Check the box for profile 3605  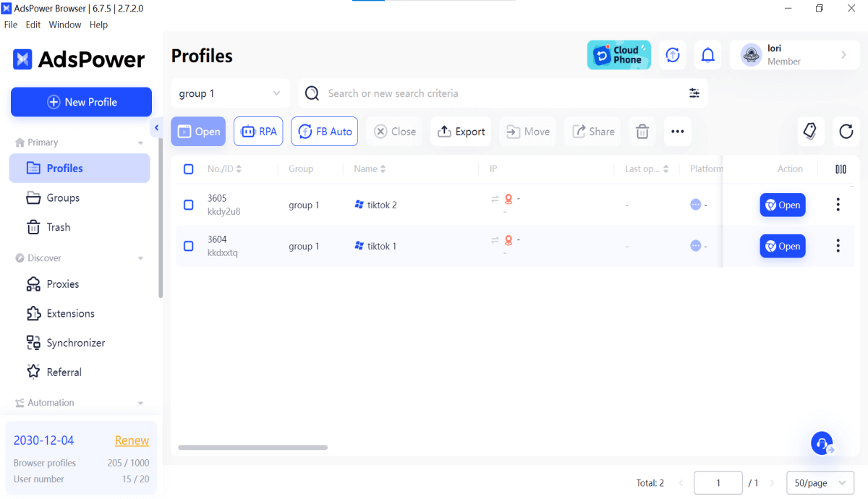189,205
